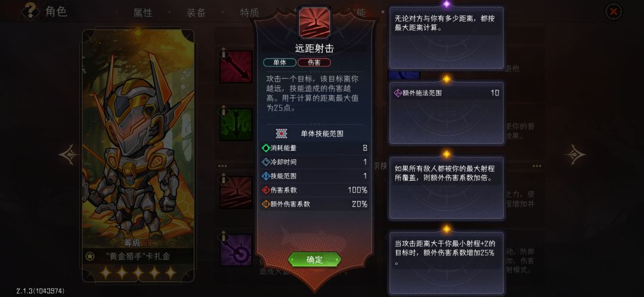Select the upgrade card with 25% bonus

(x=447, y=262)
